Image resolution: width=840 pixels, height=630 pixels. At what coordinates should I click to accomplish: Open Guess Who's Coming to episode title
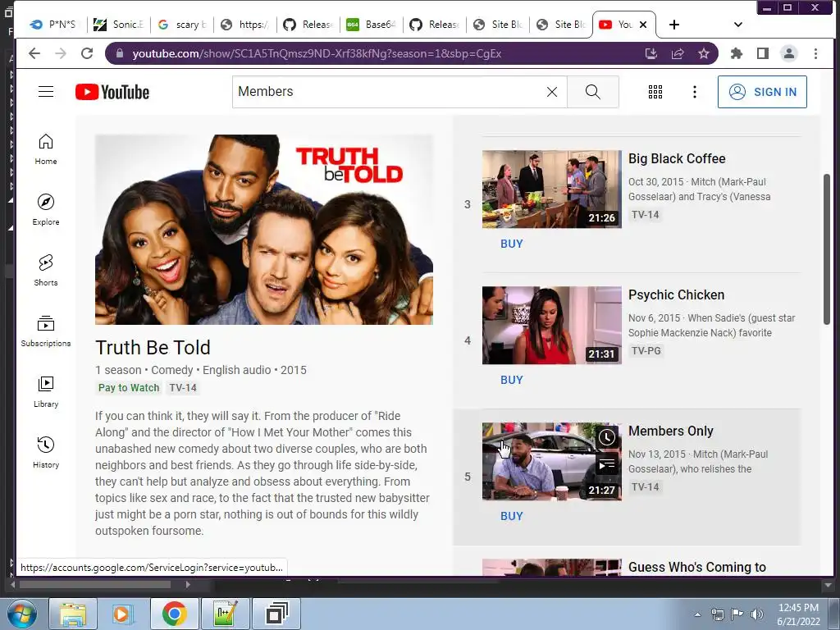click(x=697, y=567)
